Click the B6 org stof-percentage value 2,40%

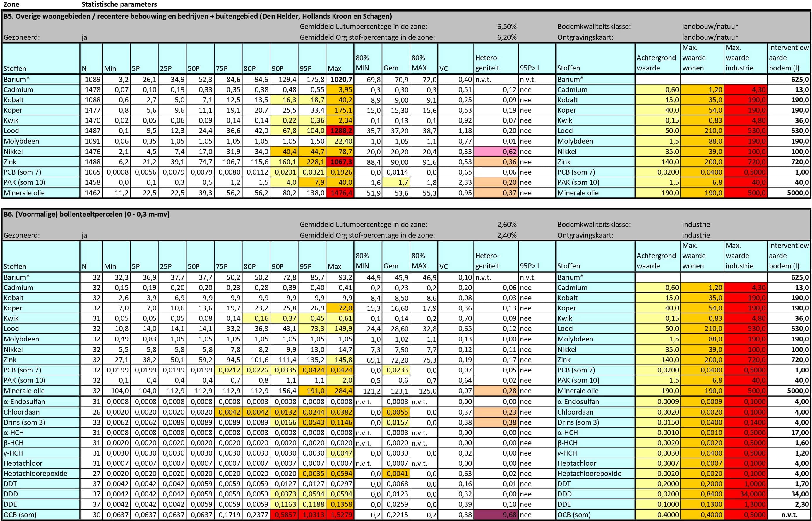click(x=507, y=235)
